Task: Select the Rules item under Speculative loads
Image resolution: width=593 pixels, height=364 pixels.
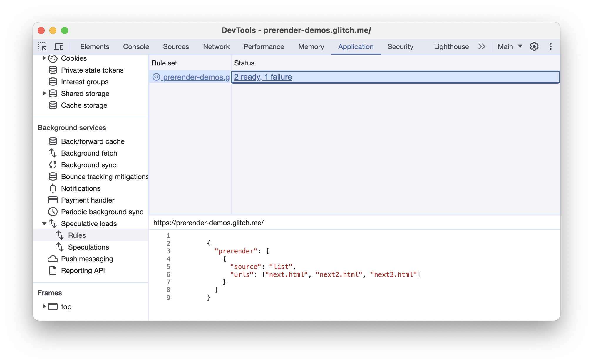Action: (76, 235)
